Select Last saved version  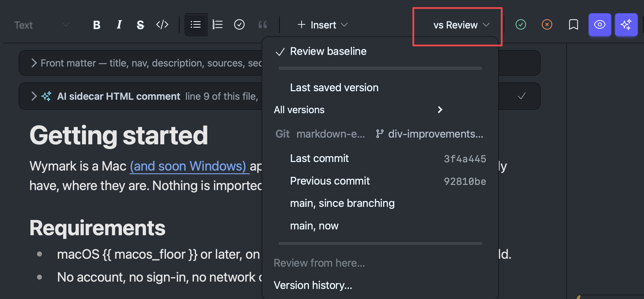380,88
